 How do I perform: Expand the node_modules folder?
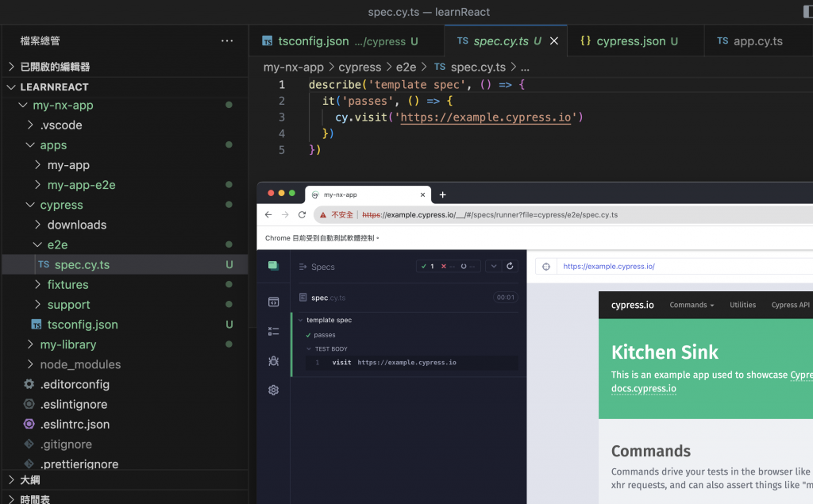[125, 364]
